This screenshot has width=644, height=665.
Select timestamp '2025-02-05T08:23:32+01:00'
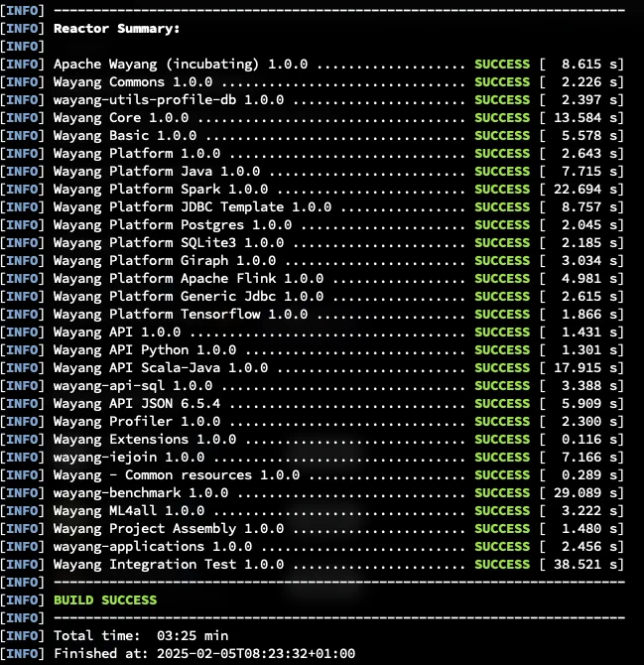[x=256, y=653]
